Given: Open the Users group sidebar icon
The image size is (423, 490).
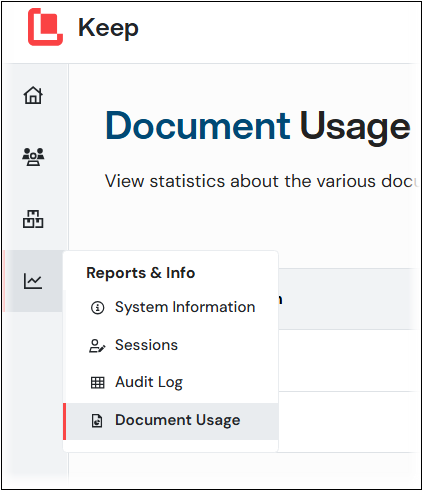Looking at the screenshot, I should [33, 157].
